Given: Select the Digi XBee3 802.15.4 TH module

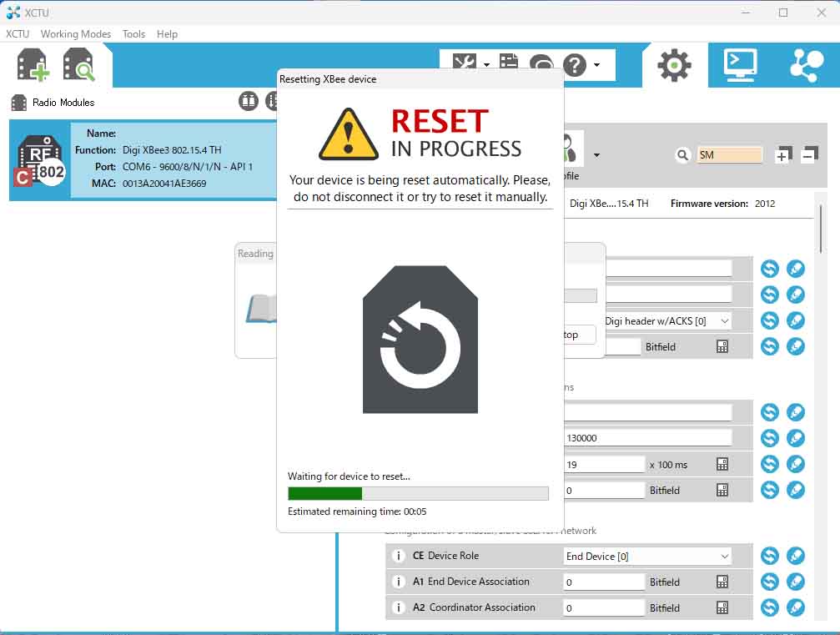Looking at the screenshot, I should pos(143,159).
